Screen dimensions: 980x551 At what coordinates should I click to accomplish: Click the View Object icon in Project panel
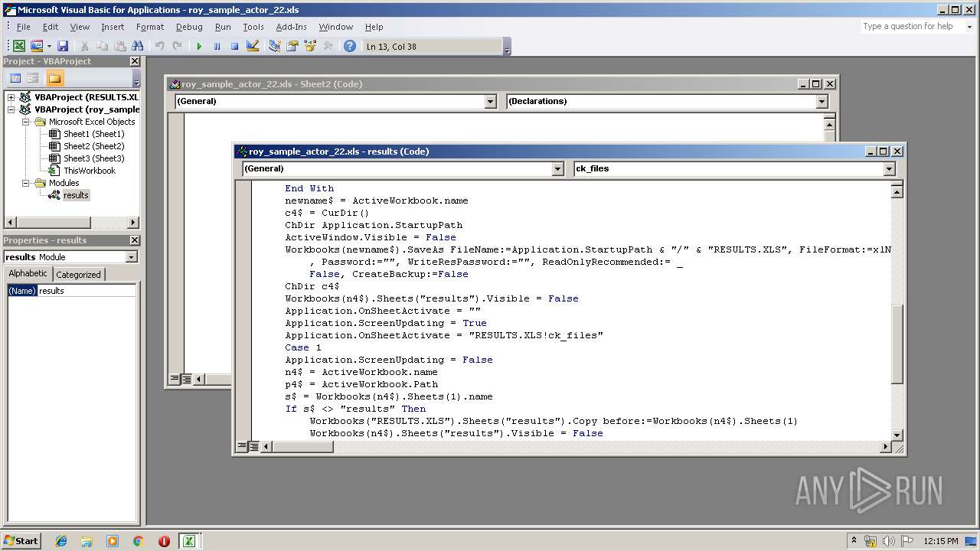pos(32,78)
